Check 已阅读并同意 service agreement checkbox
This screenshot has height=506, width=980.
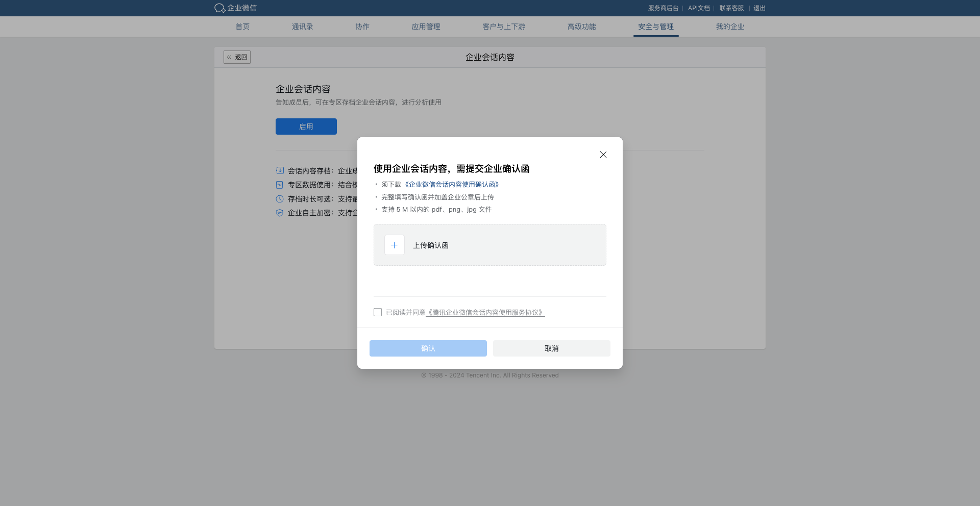point(378,312)
